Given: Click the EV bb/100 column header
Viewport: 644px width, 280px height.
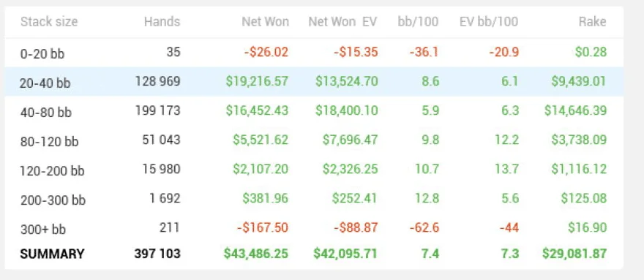Looking at the screenshot, I should point(489,22).
